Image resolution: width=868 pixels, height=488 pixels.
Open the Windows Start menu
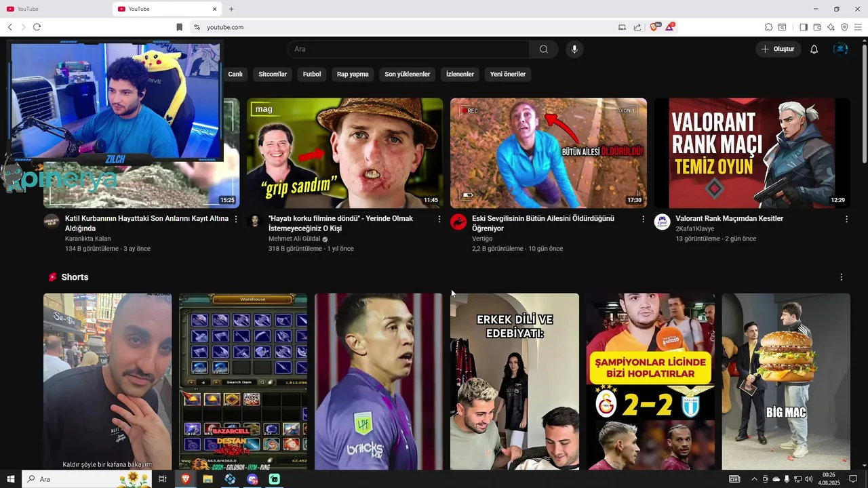10,479
